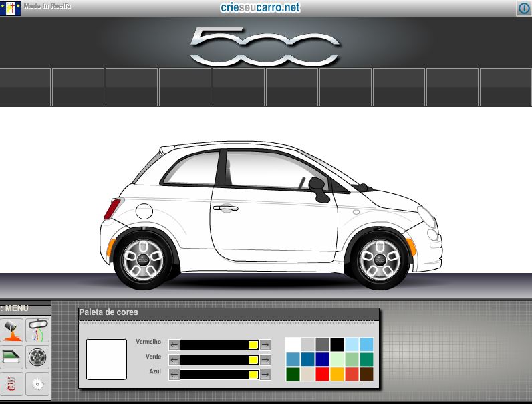This screenshot has height=404, width=532.
Task: Click the 'Made in Recife' text
Action: [47, 6]
